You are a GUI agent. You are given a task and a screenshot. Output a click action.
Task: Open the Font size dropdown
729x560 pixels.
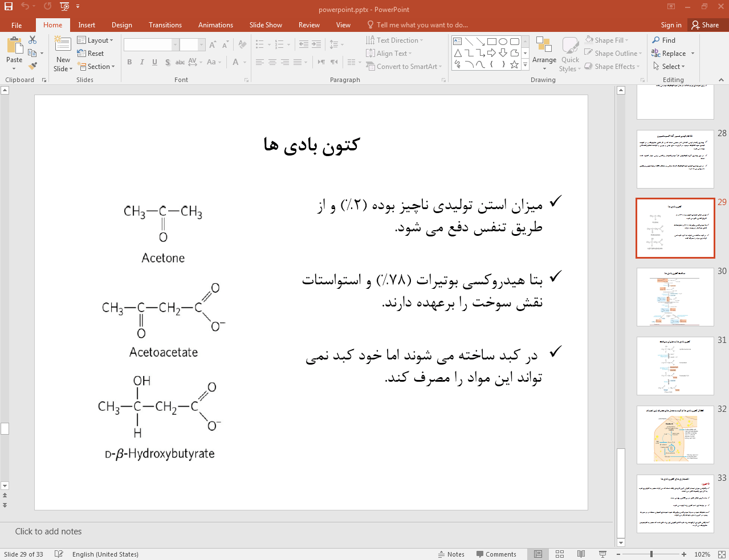pos(201,44)
